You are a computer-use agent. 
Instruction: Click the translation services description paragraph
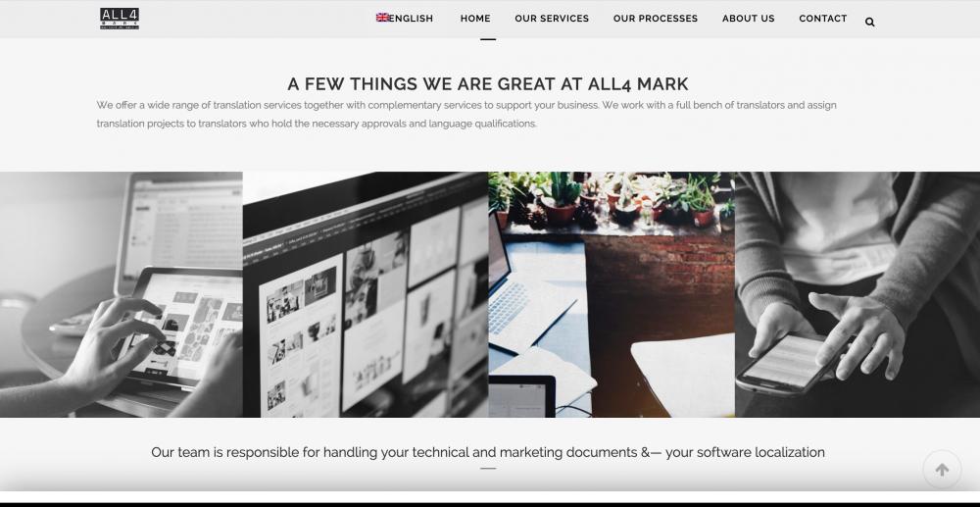coord(466,115)
